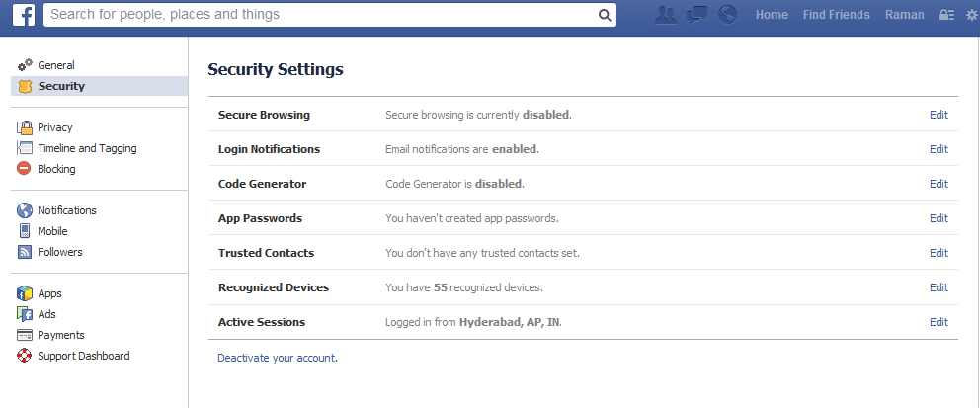This screenshot has height=408, width=980.
Task: Open the messages icon in header
Action: 696,15
